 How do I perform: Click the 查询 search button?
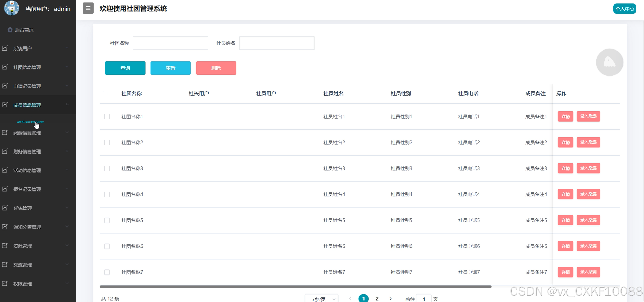(x=125, y=68)
